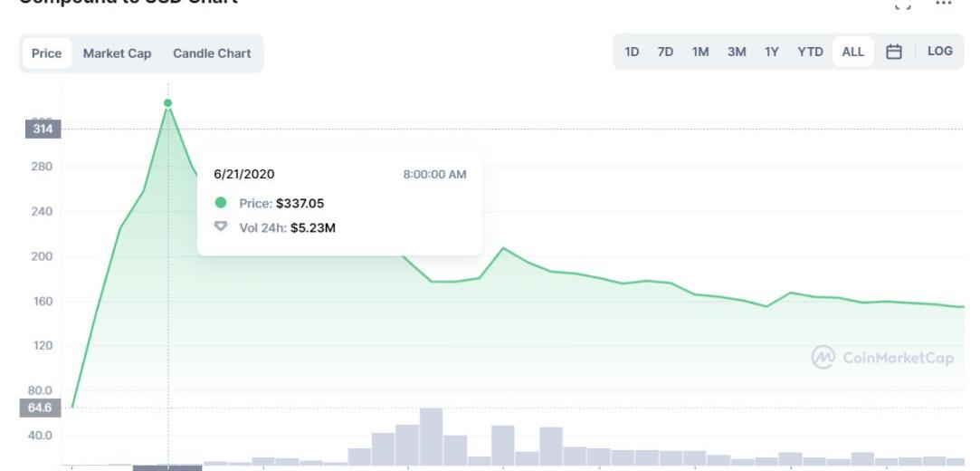Set chart range to 3M
The width and height of the screenshot is (980, 471).
(x=737, y=52)
